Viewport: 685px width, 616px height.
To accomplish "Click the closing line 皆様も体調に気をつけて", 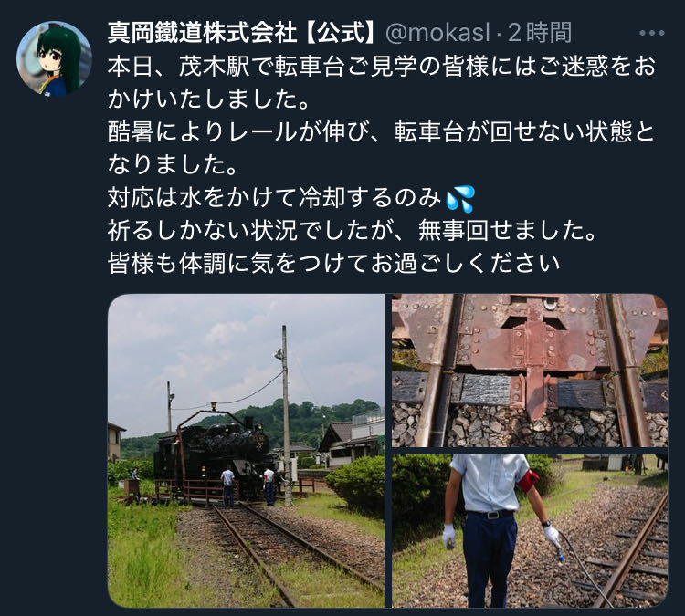I will click(333, 263).
